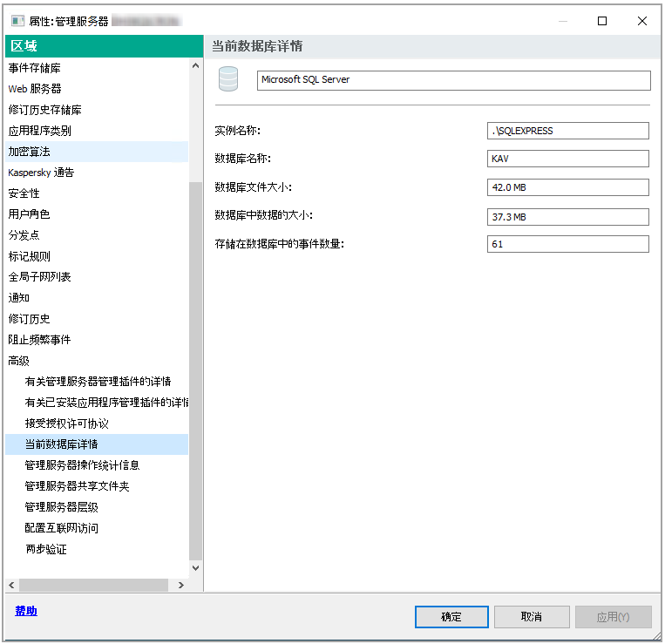Open 全局子网列表 section

click(97, 277)
